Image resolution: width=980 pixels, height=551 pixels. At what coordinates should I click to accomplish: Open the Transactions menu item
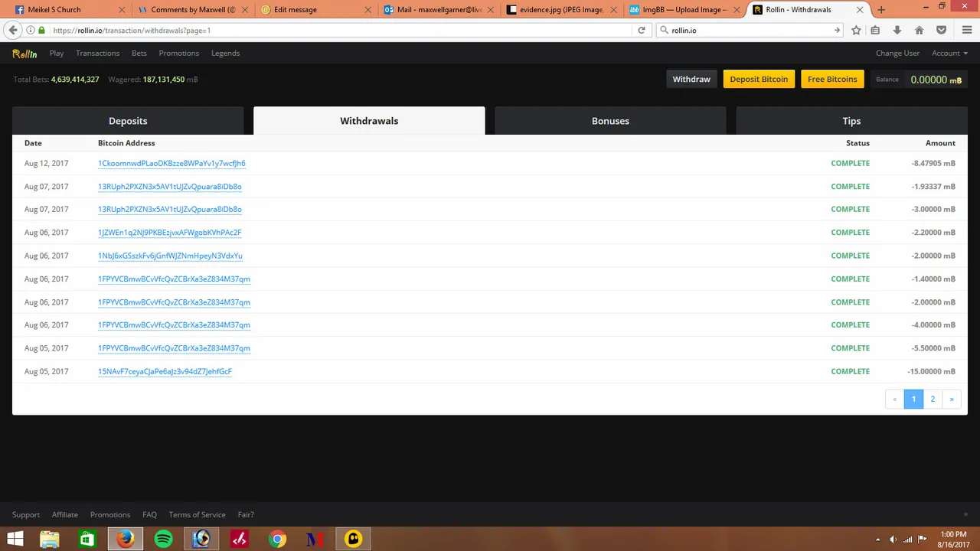[x=97, y=54]
